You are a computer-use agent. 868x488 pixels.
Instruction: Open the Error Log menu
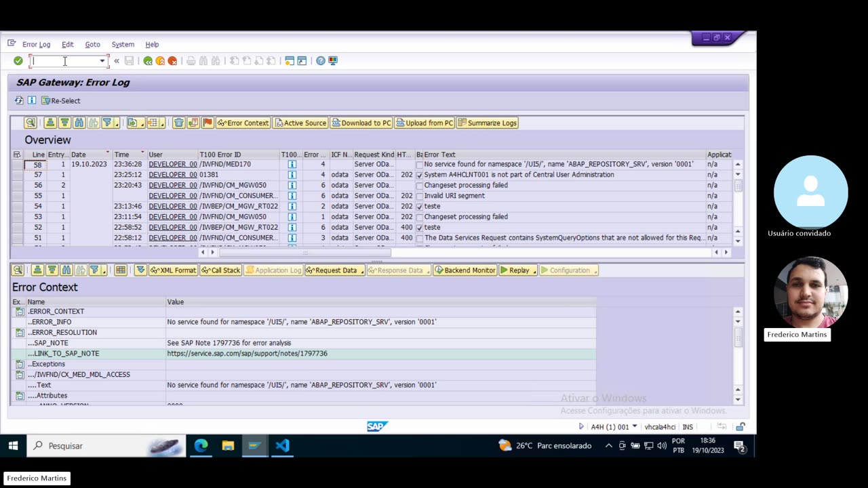click(x=36, y=45)
